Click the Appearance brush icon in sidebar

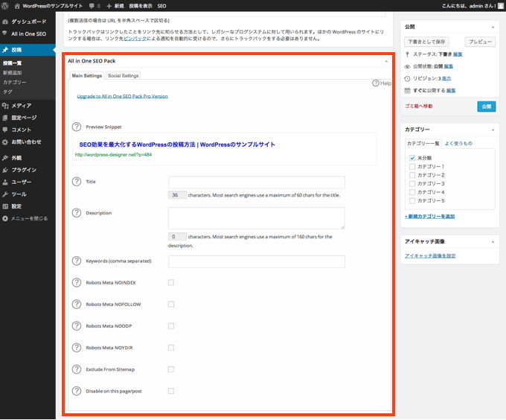(x=5, y=158)
